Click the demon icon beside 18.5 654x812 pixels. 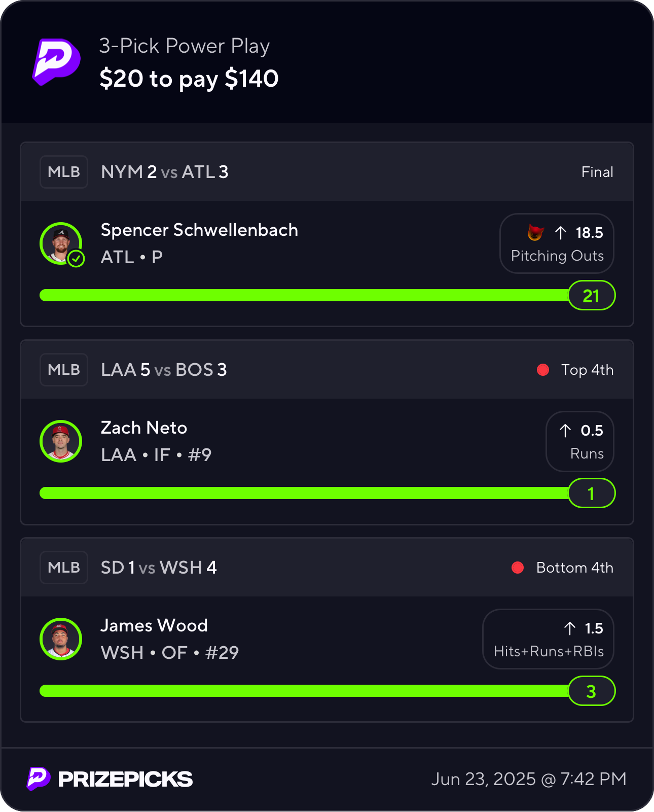535,233
